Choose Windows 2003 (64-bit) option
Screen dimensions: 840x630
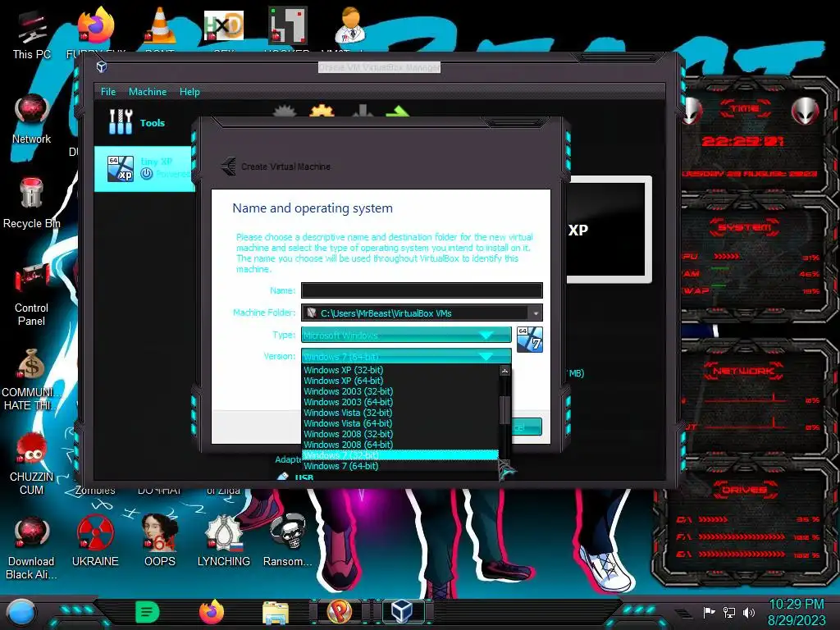(400, 402)
